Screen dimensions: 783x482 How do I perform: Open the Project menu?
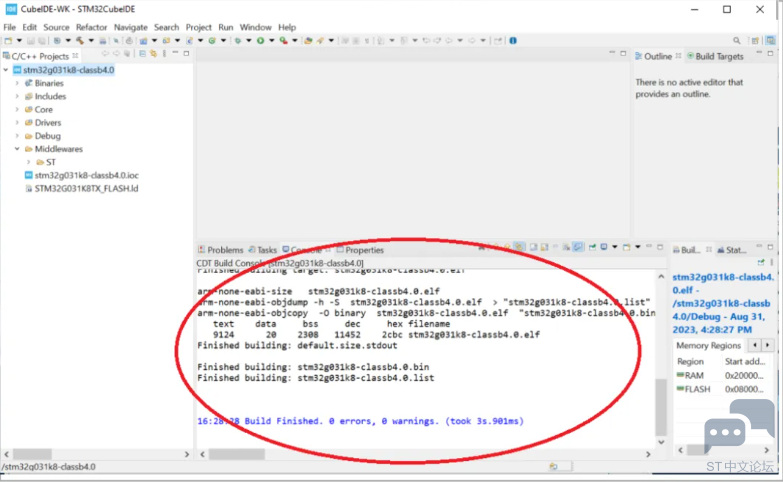click(199, 27)
